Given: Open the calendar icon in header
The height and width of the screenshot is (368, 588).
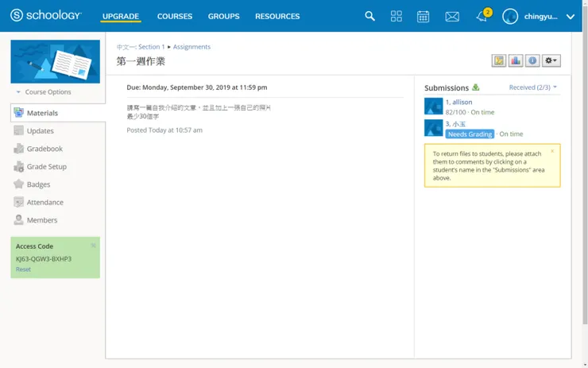Looking at the screenshot, I should tap(423, 17).
